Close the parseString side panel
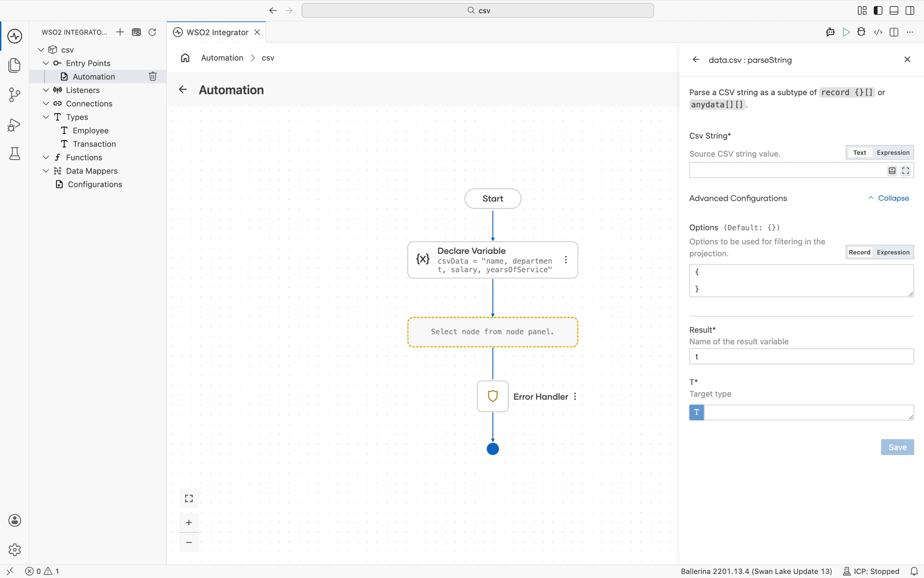This screenshot has height=578, width=924. (907, 59)
